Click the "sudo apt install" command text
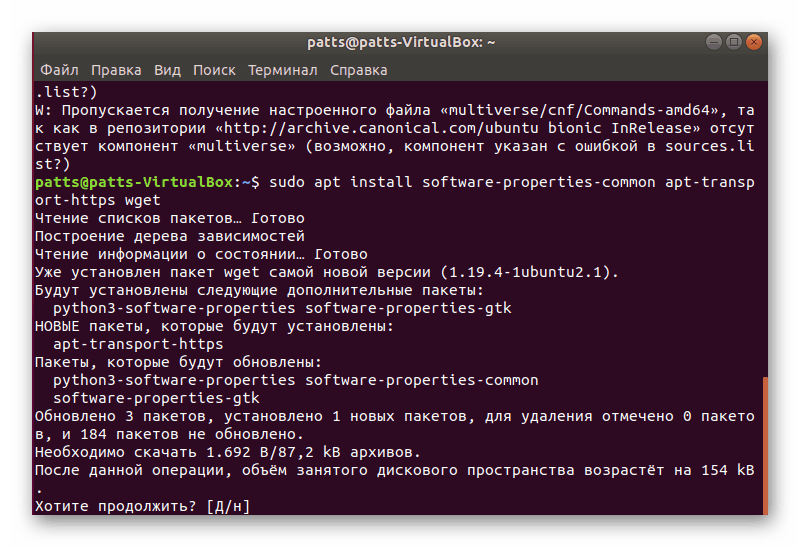This screenshot has height=547, width=800. tap(340, 182)
